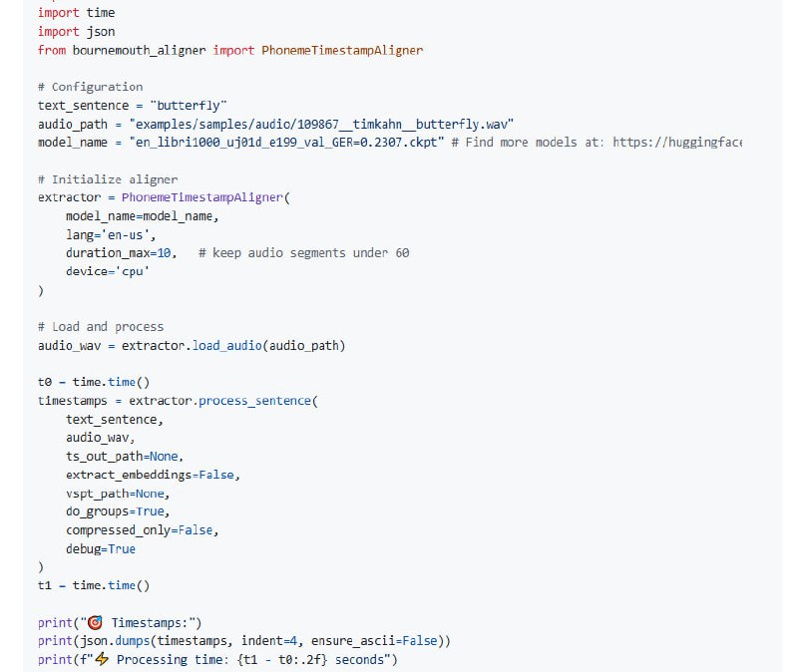Click the device='cpu' argument
The image size is (798, 672).
tap(108, 271)
